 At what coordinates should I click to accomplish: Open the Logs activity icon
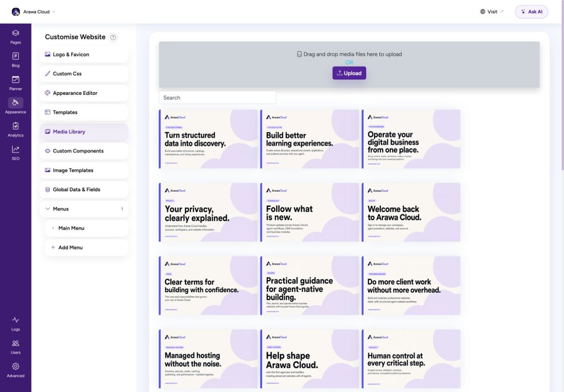pos(15,320)
